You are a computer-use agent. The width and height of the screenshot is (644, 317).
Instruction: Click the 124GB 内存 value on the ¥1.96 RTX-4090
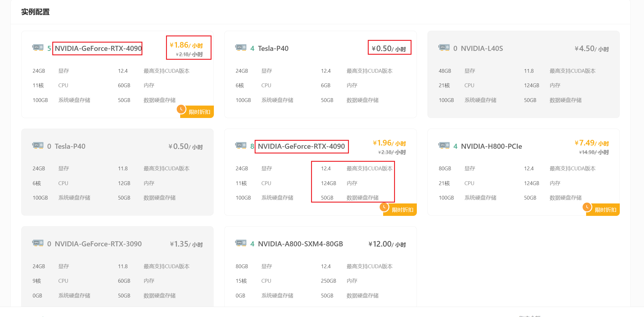click(328, 183)
